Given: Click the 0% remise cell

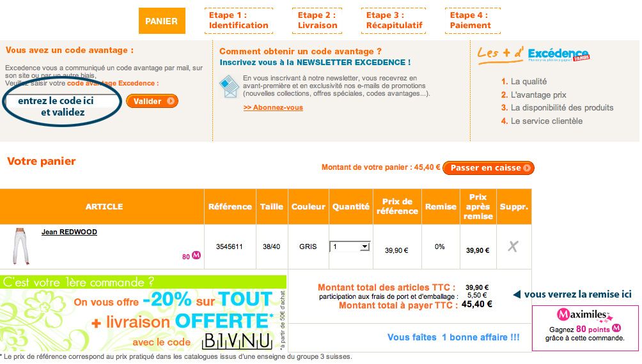Looking at the screenshot, I should click(x=440, y=246).
